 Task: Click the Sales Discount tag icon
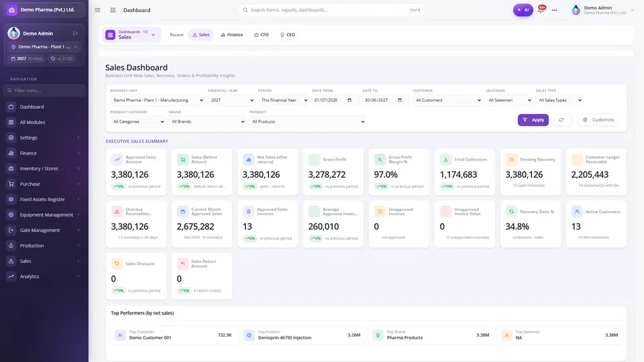(x=117, y=263)
